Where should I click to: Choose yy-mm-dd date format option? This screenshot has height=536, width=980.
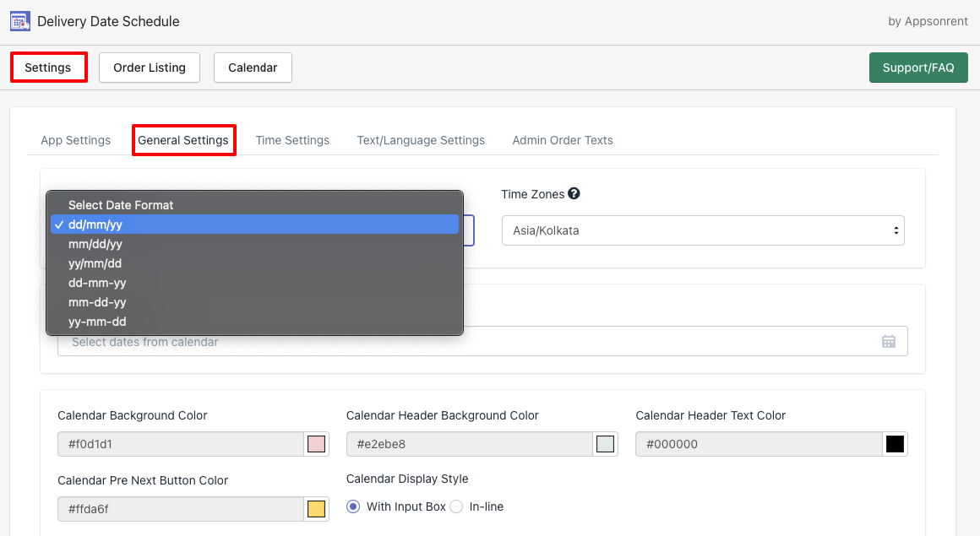pyautogui.click(x=254, y=321)
